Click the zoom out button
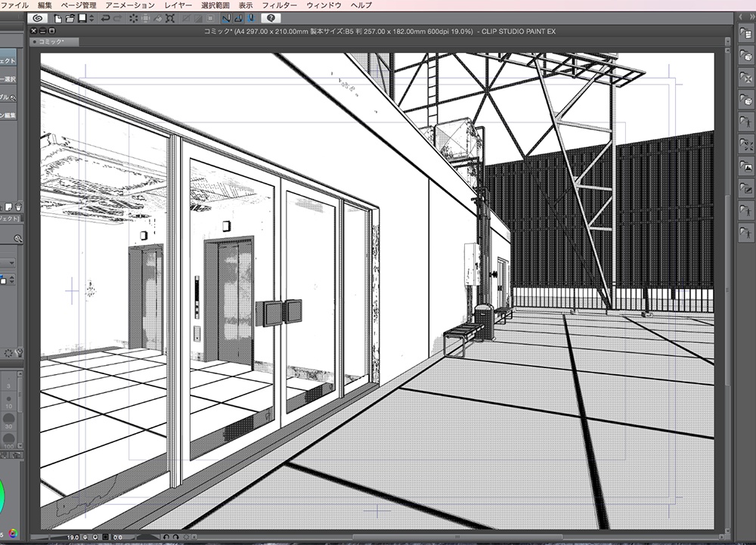The height and width of the screenshot is (545, 756). 85,537
